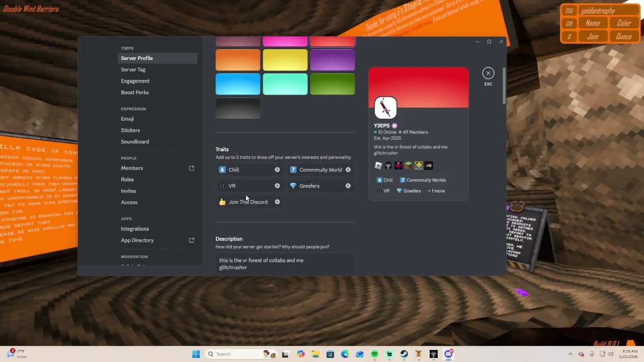Close settings with the ESC circle button
The image size is (644, 362).
tap(488, 73)
